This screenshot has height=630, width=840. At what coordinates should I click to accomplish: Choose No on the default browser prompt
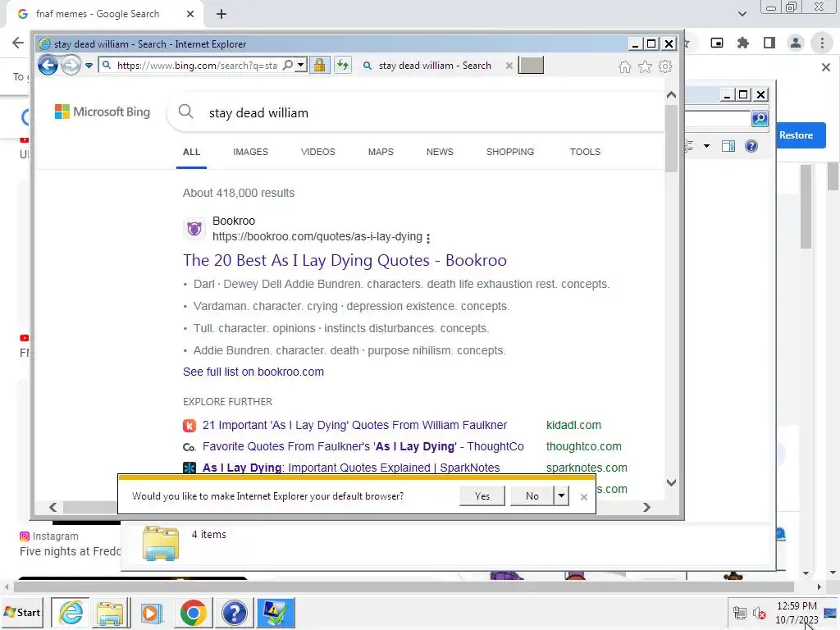[x=532, y=496]
